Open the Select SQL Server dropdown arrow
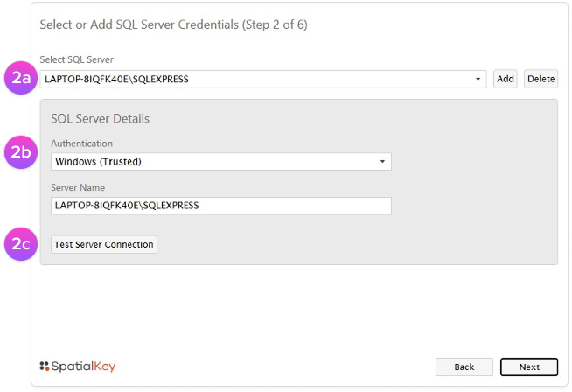This screenshot has height=392, width=572. tap(478, 80)
